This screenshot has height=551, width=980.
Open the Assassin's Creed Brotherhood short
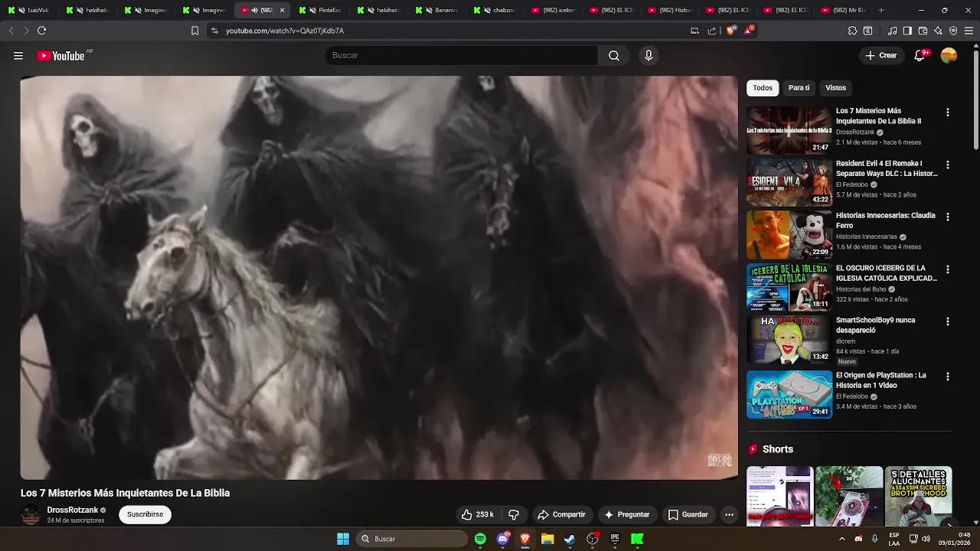(x=918, y=496)
